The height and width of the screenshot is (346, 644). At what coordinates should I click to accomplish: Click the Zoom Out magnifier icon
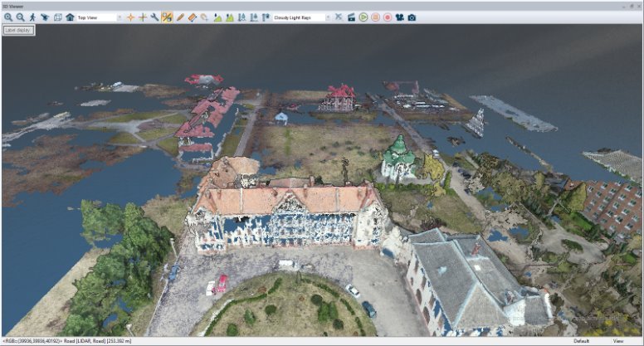pos(20,17)
